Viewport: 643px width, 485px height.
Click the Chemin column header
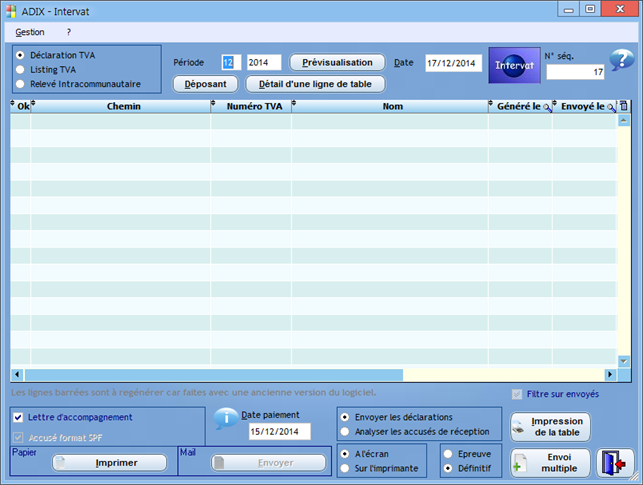(123, 106)
